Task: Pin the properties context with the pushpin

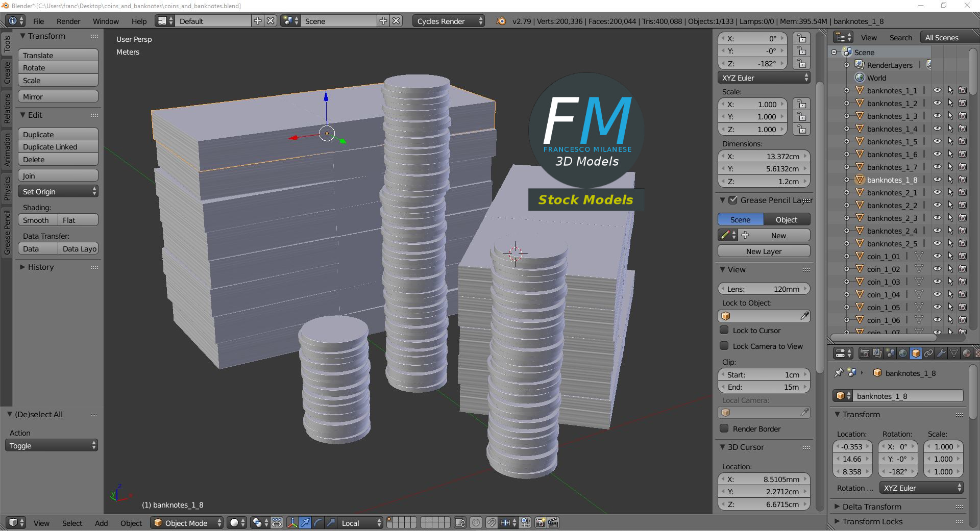Action: (x=838, y=373)
